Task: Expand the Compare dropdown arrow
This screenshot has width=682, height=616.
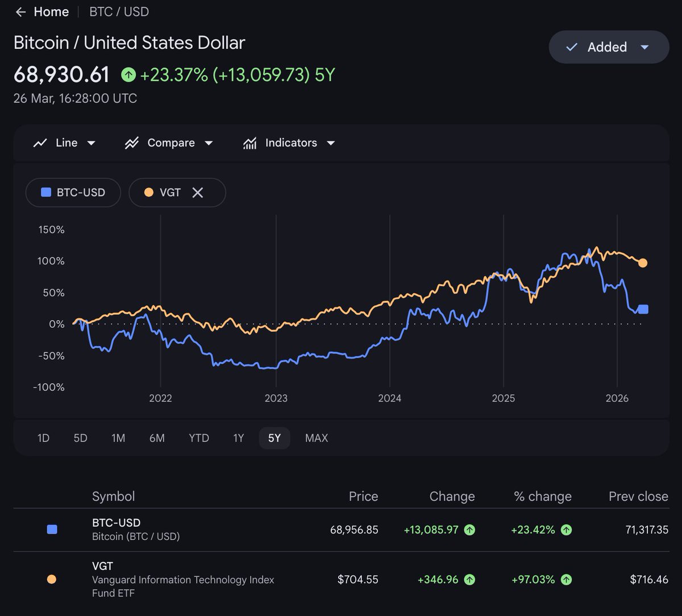Action: point(209,143)
